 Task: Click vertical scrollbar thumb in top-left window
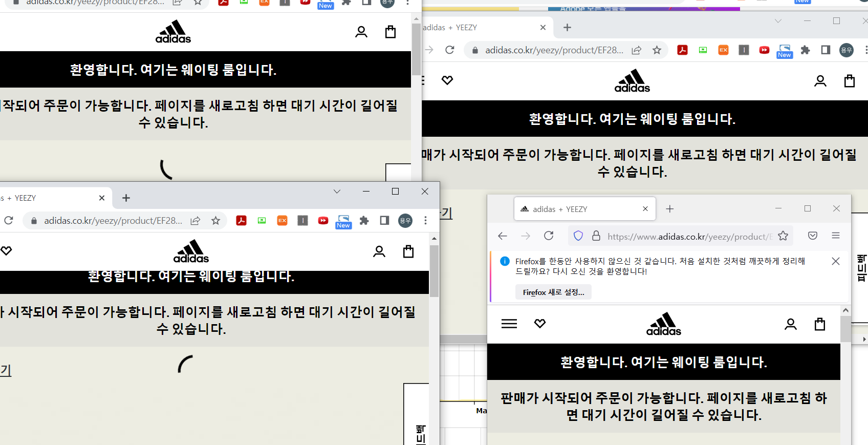(416, 50)
